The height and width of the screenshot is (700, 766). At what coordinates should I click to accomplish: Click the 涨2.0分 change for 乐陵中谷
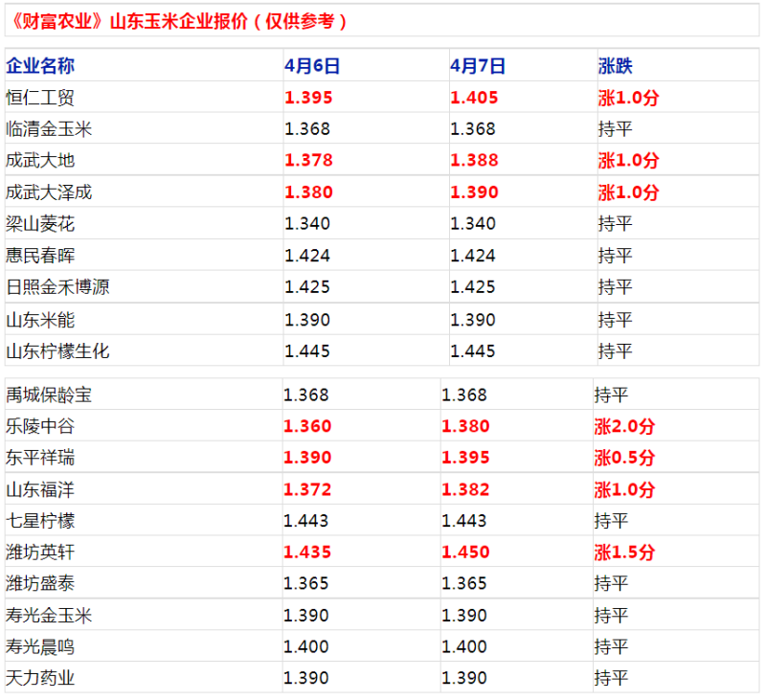pyautogui.click(x=624, y=426)
